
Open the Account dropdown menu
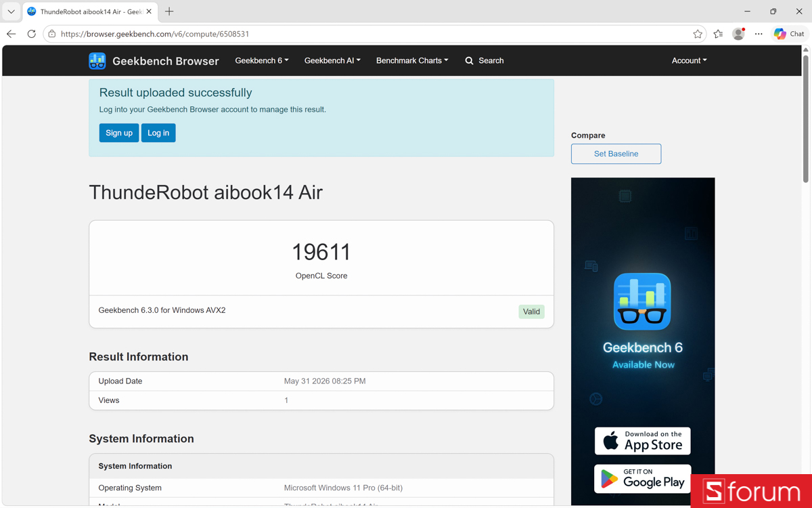689,61
